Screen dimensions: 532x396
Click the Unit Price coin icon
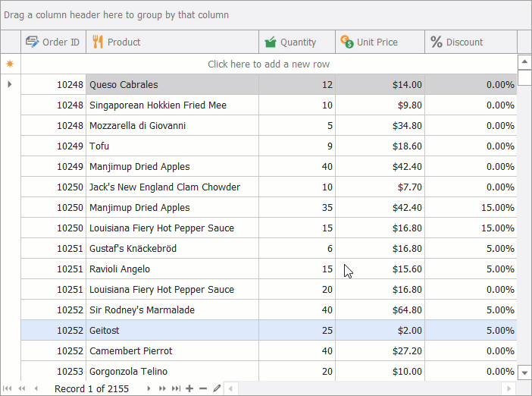pyautogui.click(x=346, y=42)
